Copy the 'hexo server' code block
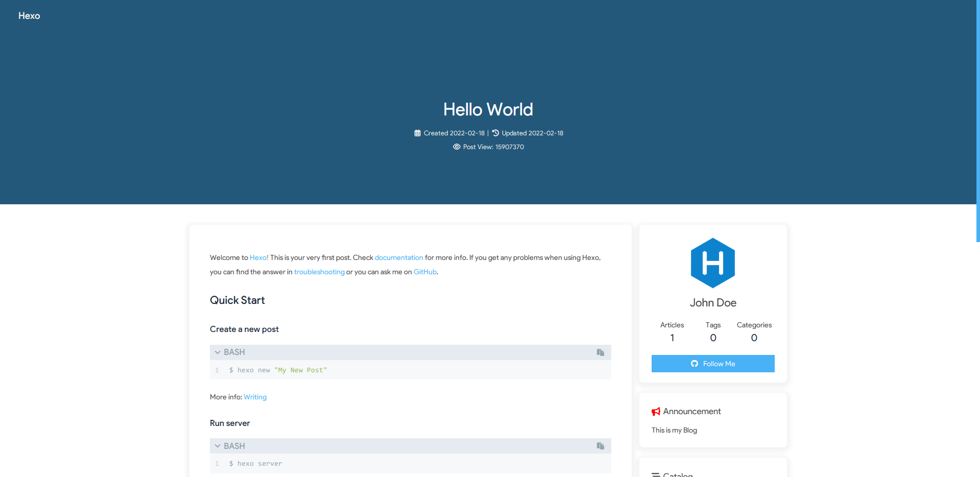This screenshot has width=980, height=477. 601,446
